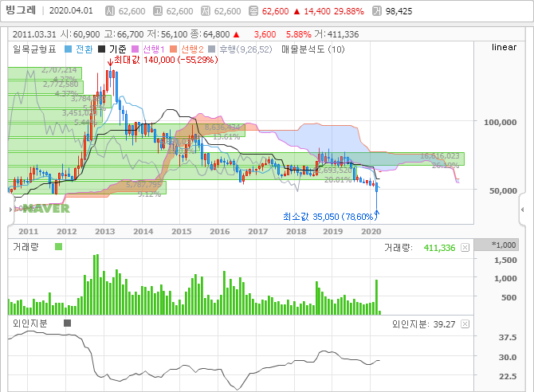Click the blue 전환 legend swatch
Image resolution: width=534 pixels, height=392 pixels.
68,49
